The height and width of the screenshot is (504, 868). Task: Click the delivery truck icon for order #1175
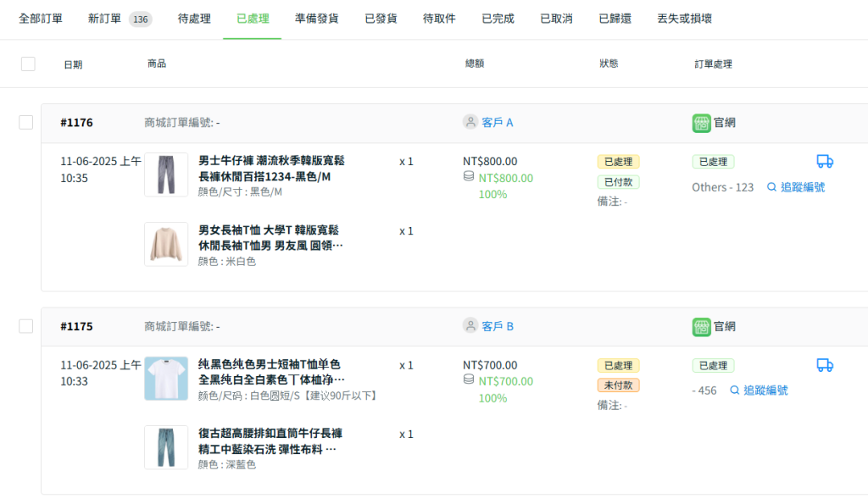[825, 364]
